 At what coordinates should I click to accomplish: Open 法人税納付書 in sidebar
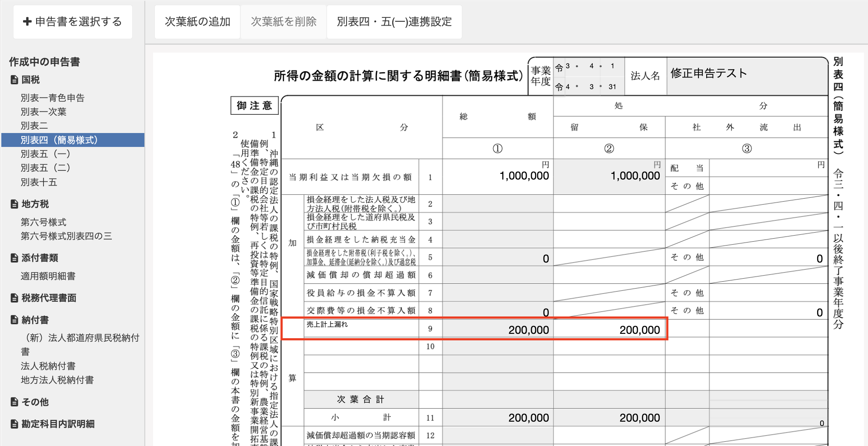[48, 366]
